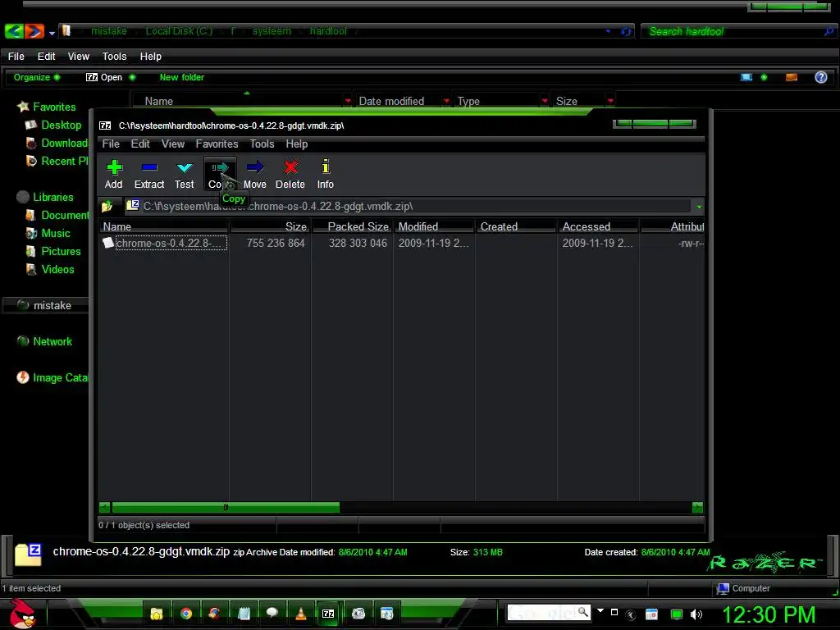Screen dimensions: 840x630
Task: Click the volume speaker tray icon
Action: point(696,614)
